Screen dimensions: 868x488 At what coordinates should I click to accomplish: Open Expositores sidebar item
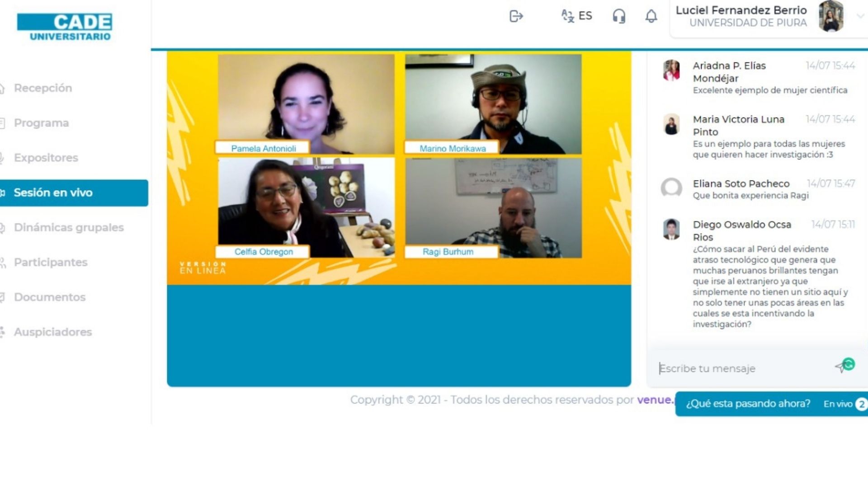46,158
